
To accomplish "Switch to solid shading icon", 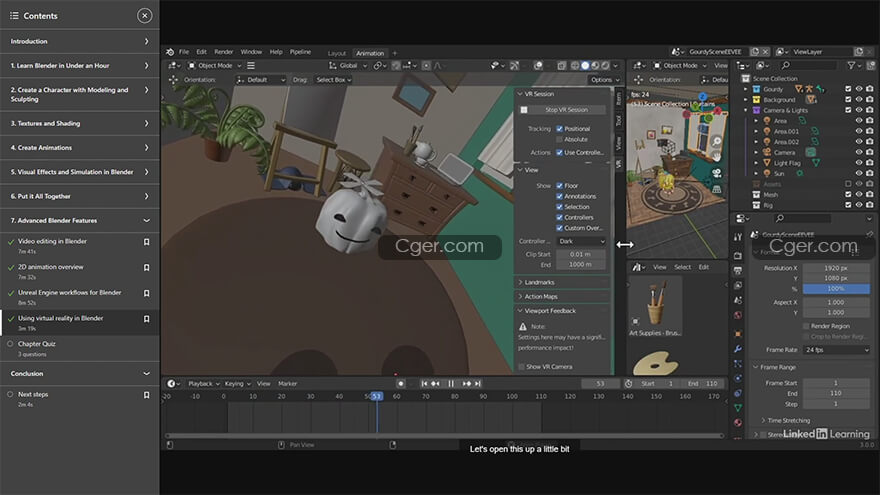I will click(x=585, y=66).
